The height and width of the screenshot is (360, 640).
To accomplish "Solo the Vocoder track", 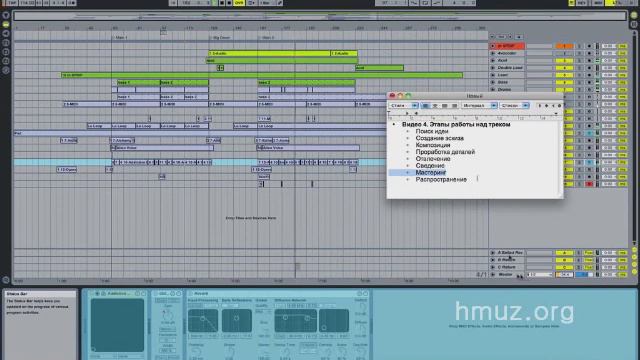I will 579,53.
